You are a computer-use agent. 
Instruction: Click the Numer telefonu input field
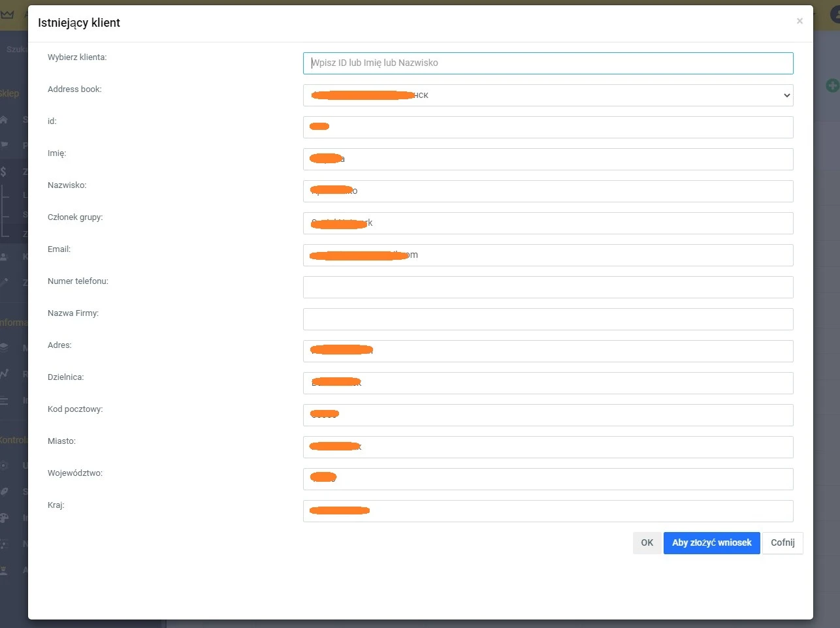coord(547,287)
